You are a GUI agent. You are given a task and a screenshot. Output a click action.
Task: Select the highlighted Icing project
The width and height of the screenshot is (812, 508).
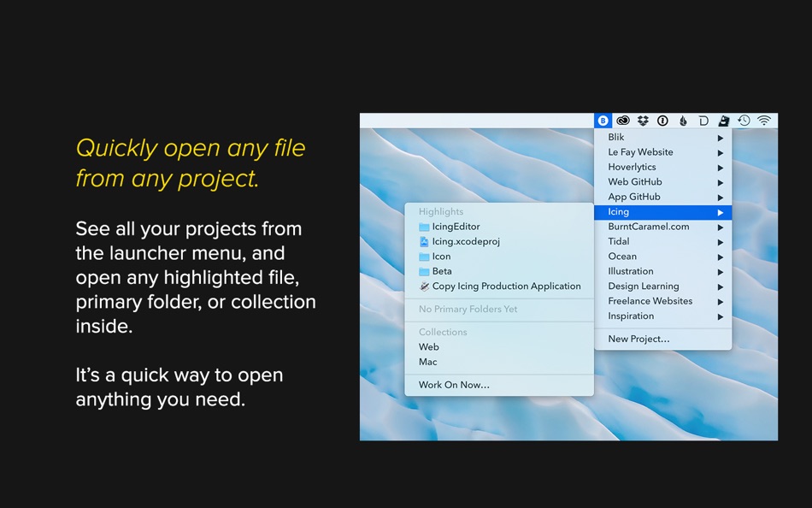tap(663, 212)
